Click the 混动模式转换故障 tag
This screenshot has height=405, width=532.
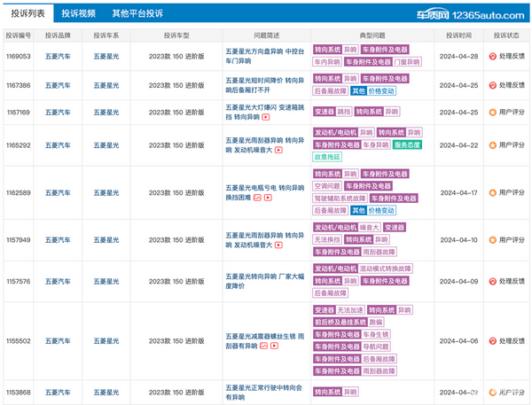click(x=385, y=269)
